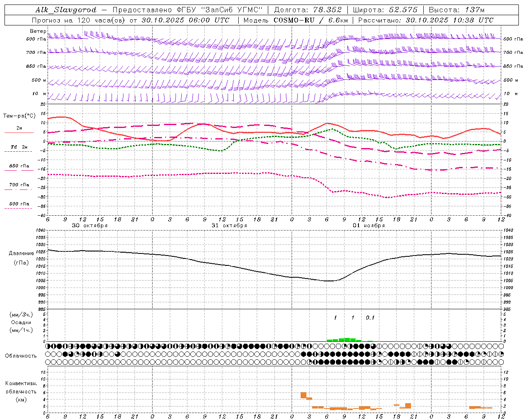Click the 'Облачность' cloudiness row label
525x420 pixels.
(x=21, y=356)
